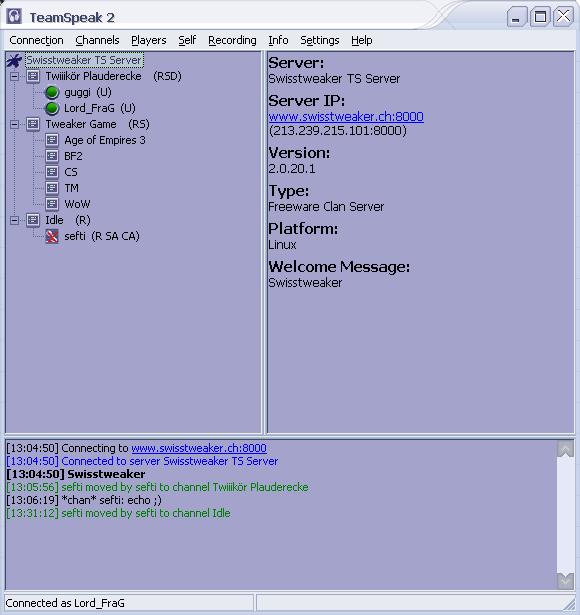Click the Tweaker Game channel icon
Image resolution: width=580 pixels, height=615 pixels.
tap(33, 125)
